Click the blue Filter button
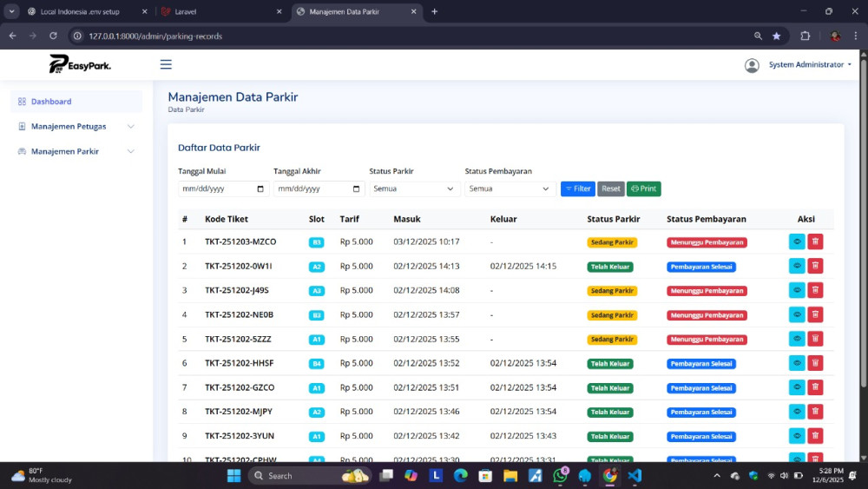Screen dimensions: 868x489 tap(578, 188)
